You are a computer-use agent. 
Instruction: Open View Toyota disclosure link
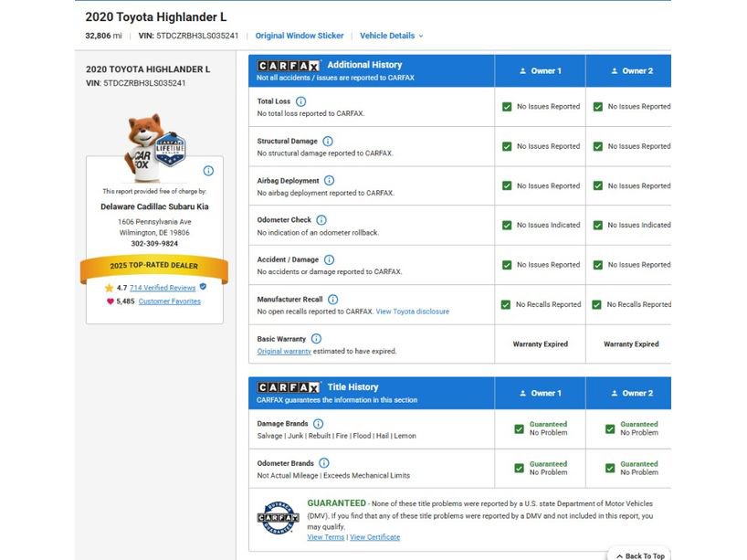[413, 312]
